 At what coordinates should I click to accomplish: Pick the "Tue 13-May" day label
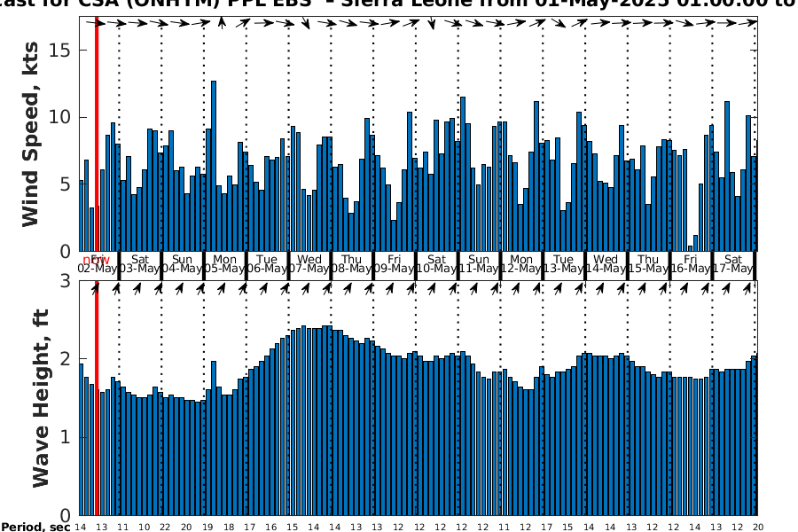pos(563,263)
